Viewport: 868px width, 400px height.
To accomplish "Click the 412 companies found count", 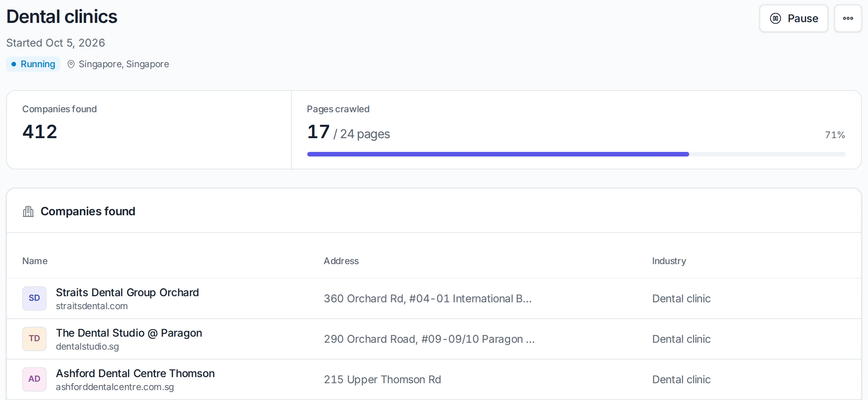I will (x=40, y=132).
